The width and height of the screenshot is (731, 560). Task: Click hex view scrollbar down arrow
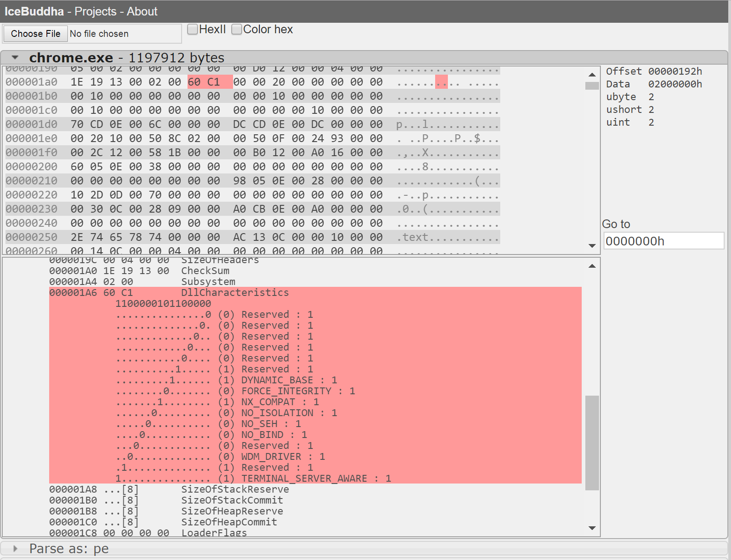(592, 245)
